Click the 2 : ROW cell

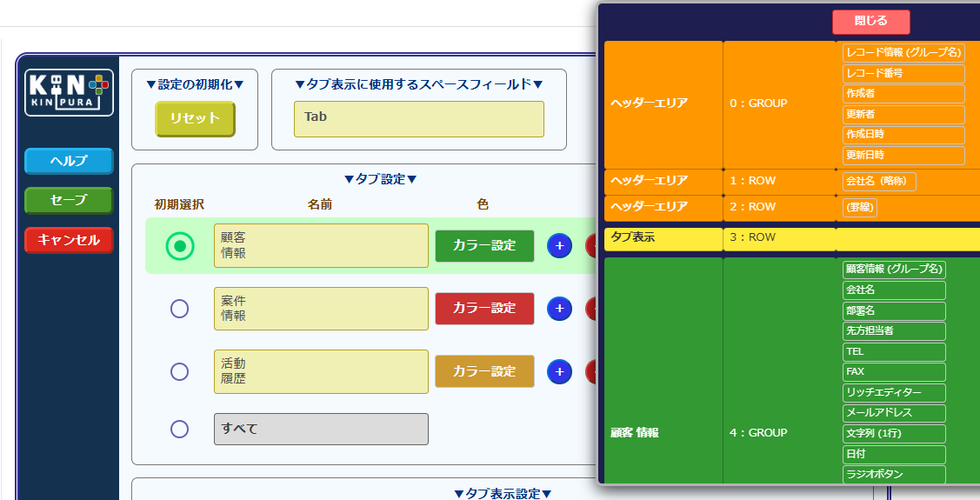coord(779,208)
